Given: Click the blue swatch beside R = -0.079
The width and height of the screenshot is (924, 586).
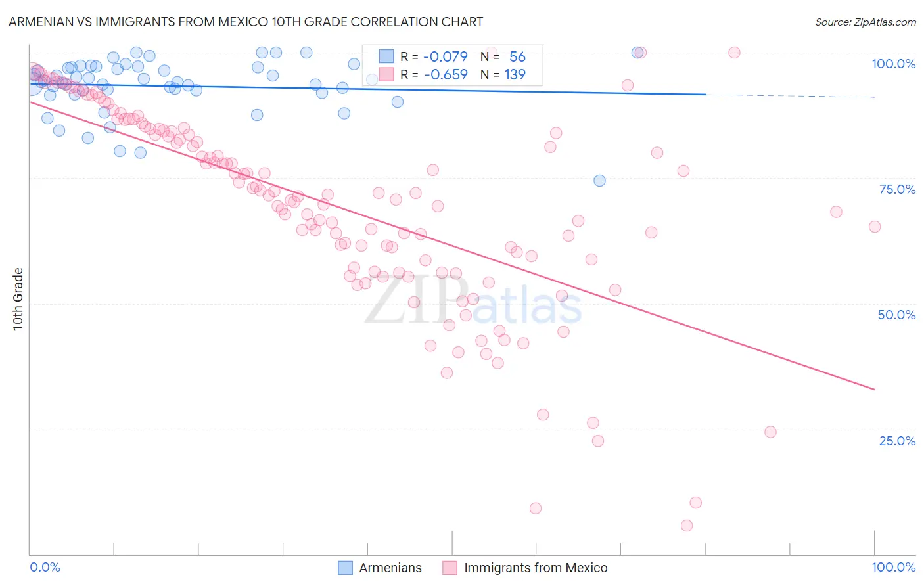Looking at the screenshot, I should tap(386, 56).
